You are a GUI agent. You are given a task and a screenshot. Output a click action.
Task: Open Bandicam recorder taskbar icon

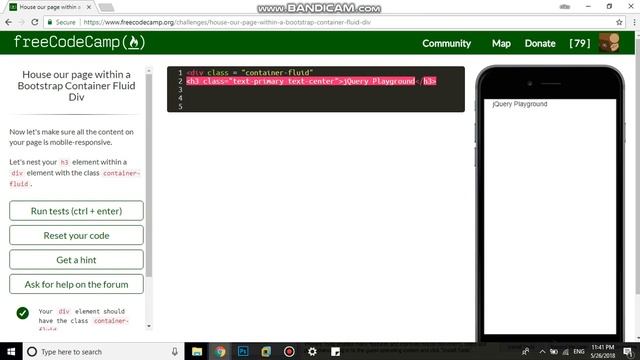point(289,351)
